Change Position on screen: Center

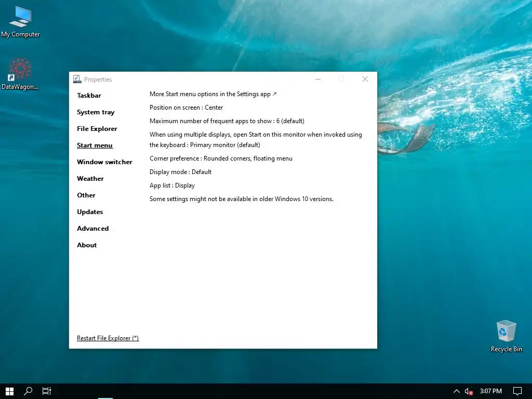click(x=187, y=108)
